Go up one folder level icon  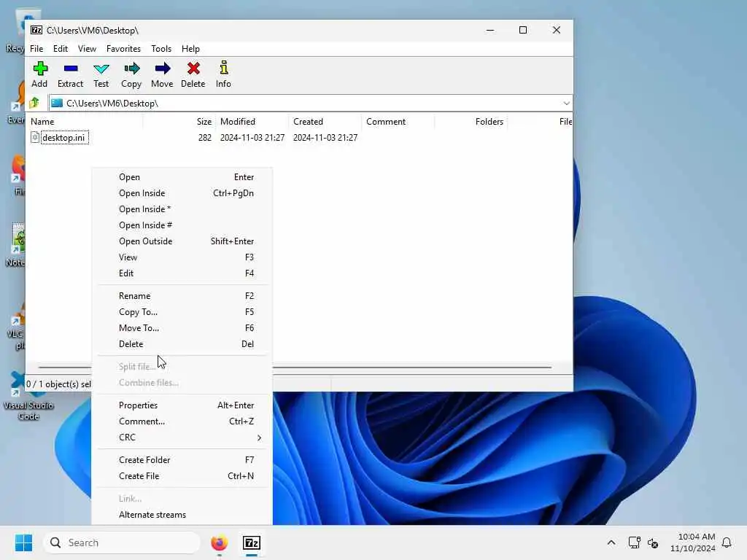point(34,103)
